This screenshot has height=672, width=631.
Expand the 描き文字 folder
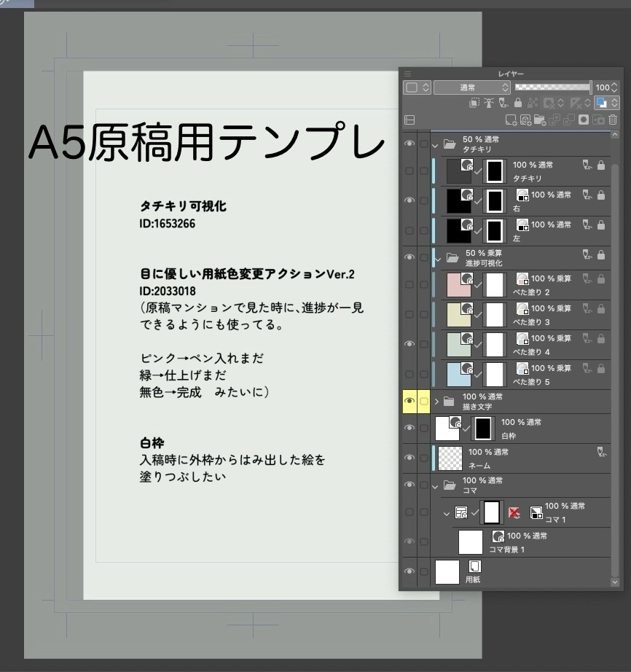coord(436,401)
